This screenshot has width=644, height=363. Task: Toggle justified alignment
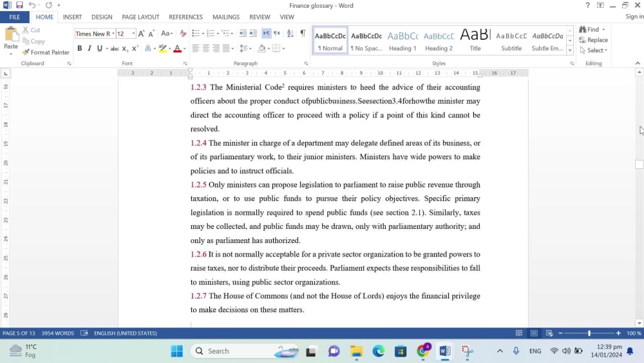tap(226, 48)
